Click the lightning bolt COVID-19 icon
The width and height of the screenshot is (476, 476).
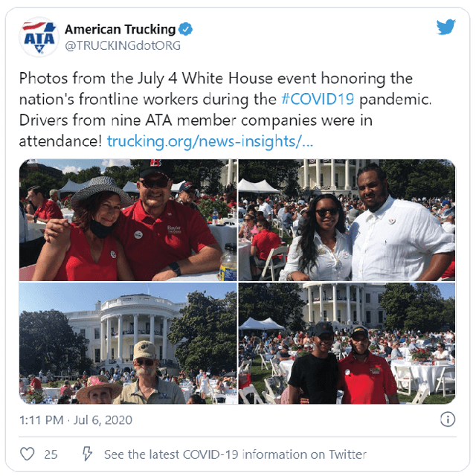88,454
